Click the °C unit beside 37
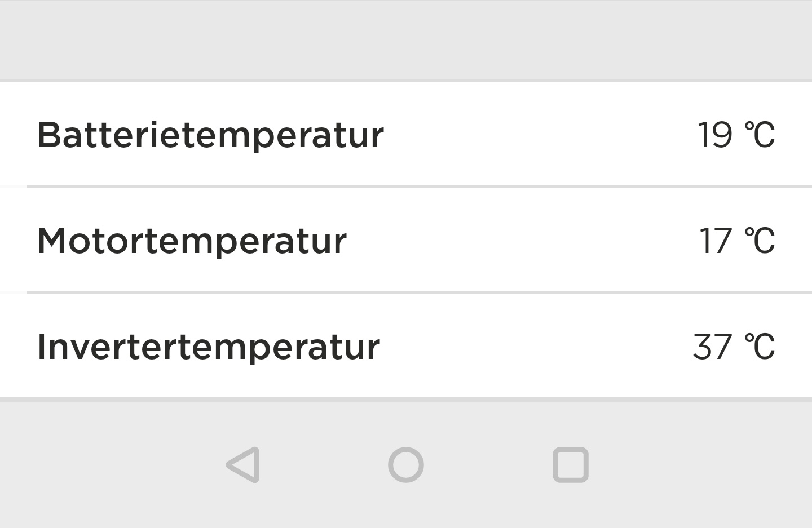 760,347
